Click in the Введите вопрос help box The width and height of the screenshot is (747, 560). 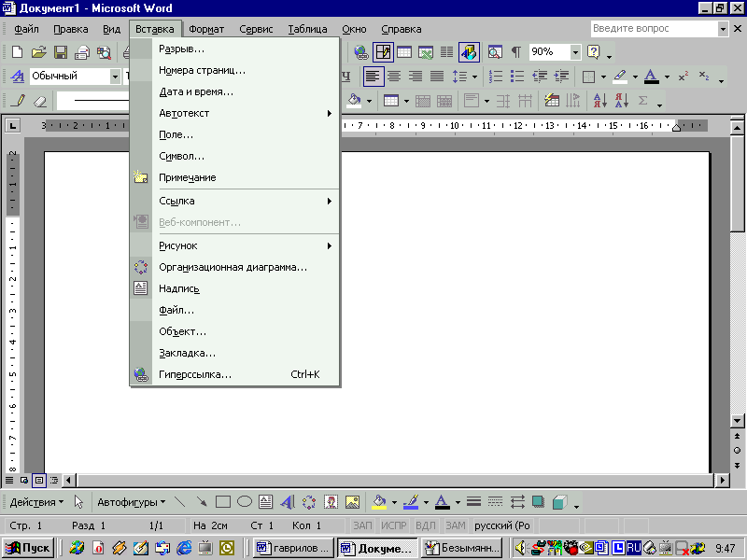(655, 29)
